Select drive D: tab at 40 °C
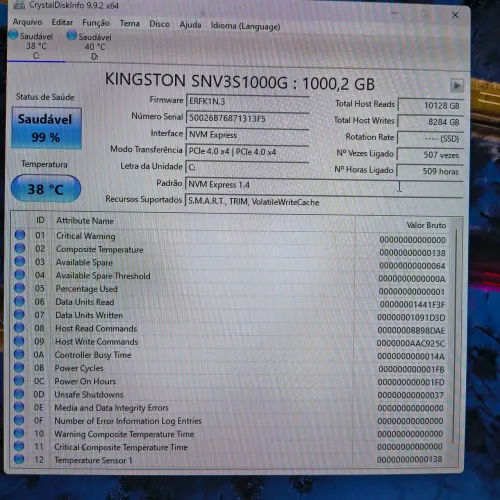This screenshot has height=500, width=500. [x=95, y=46]
